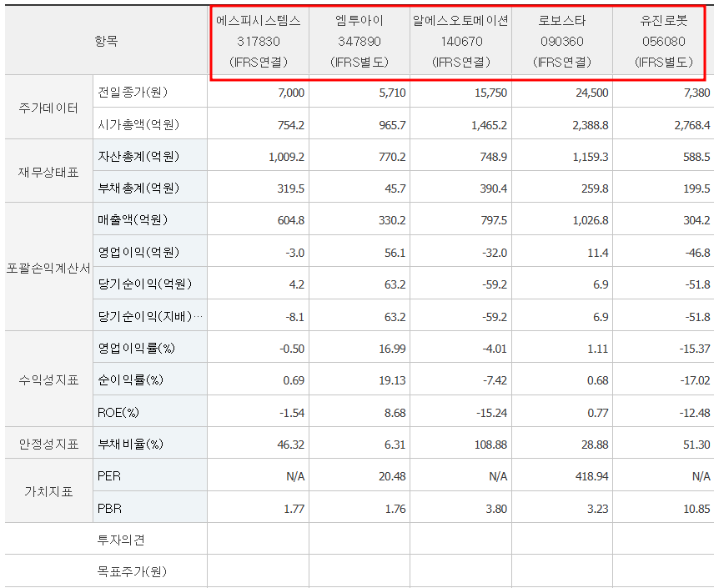The image size is (724, 588).
Task: Click the 56.1 operating profit value
Action: coord(395,253)
